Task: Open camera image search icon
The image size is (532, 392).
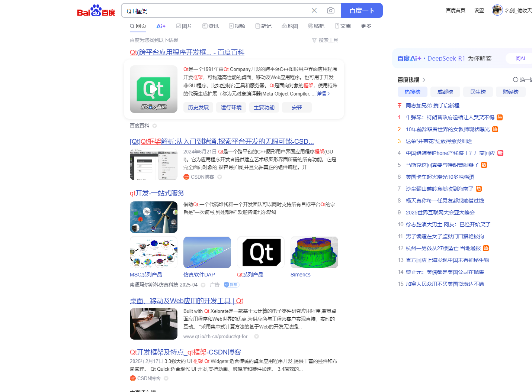Action: pos(330,10)
